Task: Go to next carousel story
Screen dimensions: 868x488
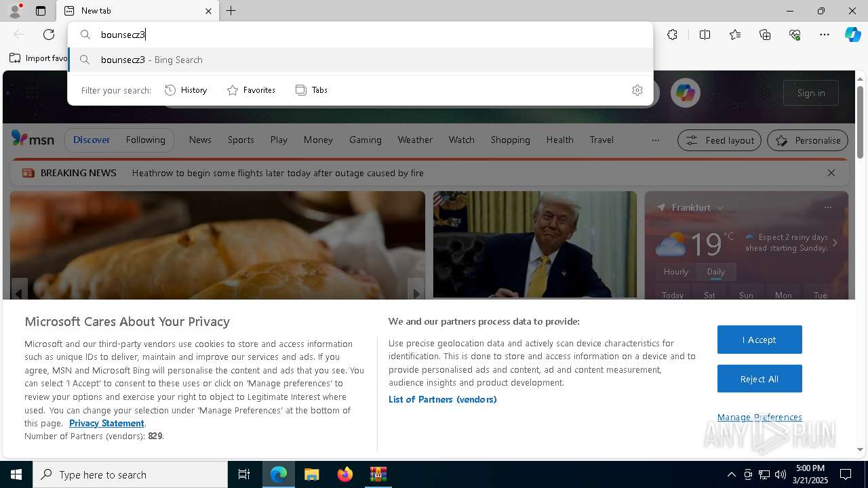Action: [416, 292]
